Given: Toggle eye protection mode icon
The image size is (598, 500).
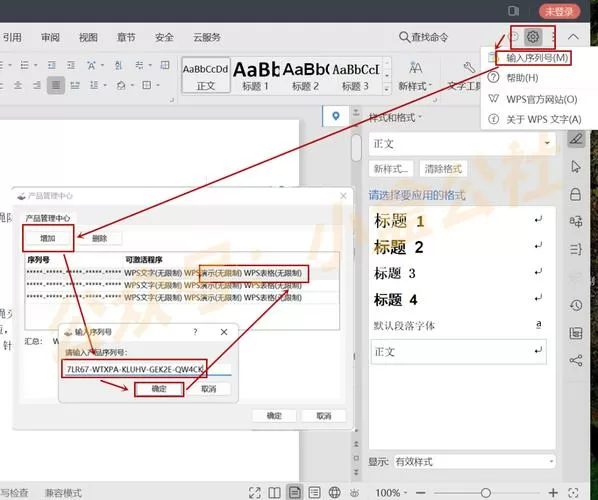Looking at the screenshot, I should tap(354, 493).
